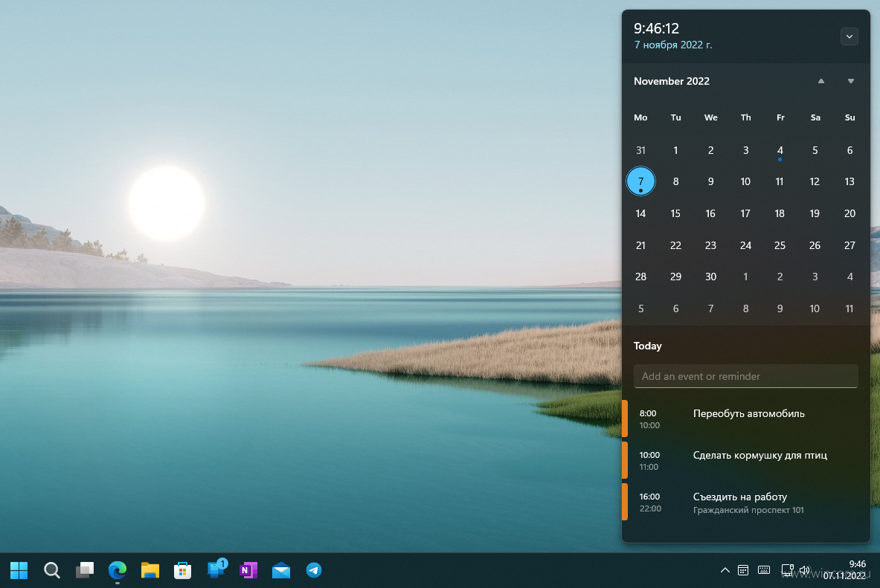Select November 15 in calendar

click(675, 213)
